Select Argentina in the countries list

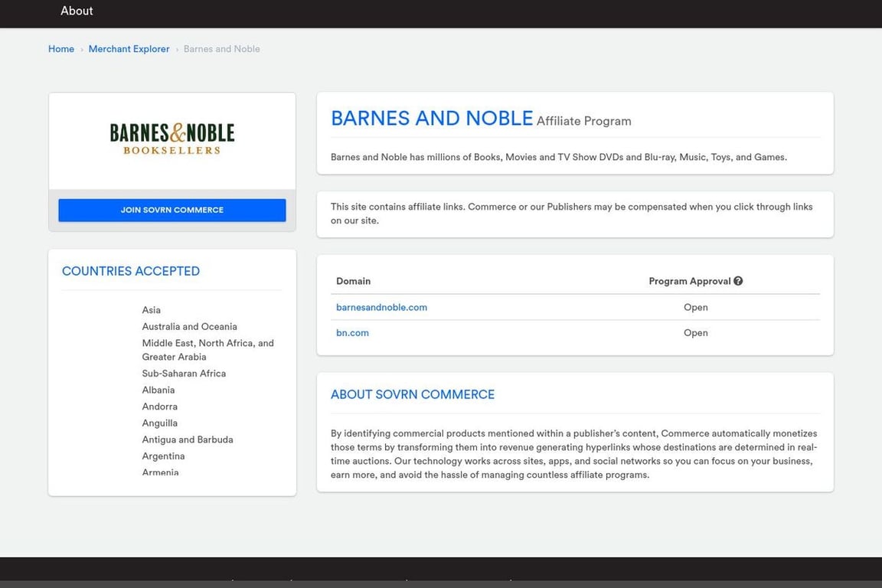164,456
